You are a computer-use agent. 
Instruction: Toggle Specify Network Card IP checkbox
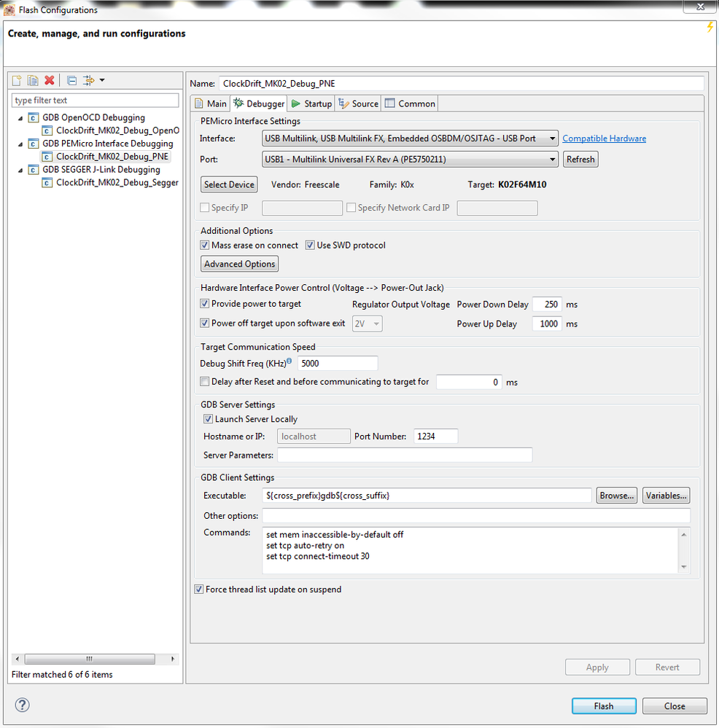pyautogui.click(x=351, y=208)
